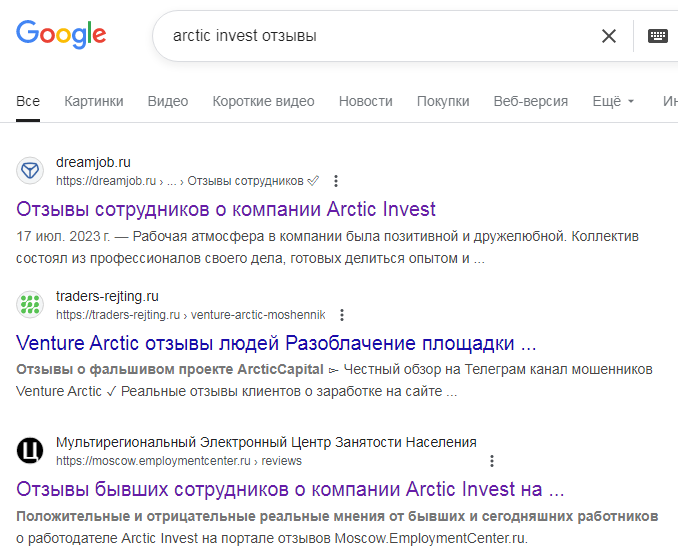The height and width of the screenshot is (559, 678).
Task: Go to the Новости tab
Action: pos(366,101)
